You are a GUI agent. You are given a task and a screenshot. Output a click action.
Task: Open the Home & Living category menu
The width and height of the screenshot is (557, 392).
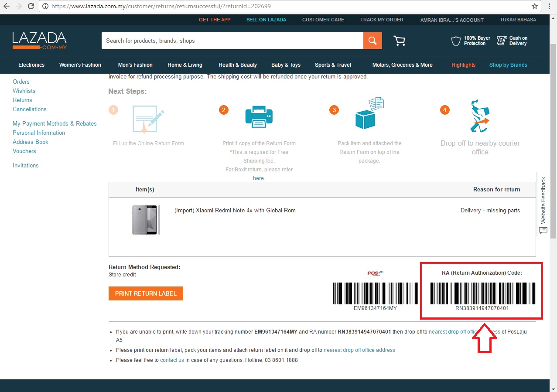point(185,65)
